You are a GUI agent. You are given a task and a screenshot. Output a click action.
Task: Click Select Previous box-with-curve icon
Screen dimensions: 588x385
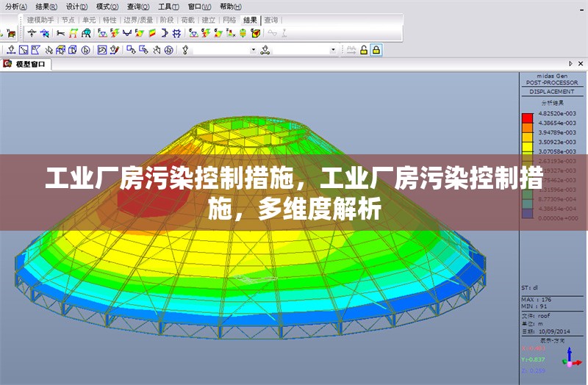click(101, 50)
